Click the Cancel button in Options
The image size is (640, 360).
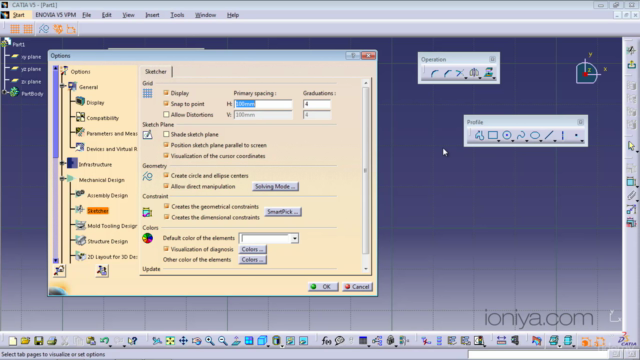click(x=357, y=287)
